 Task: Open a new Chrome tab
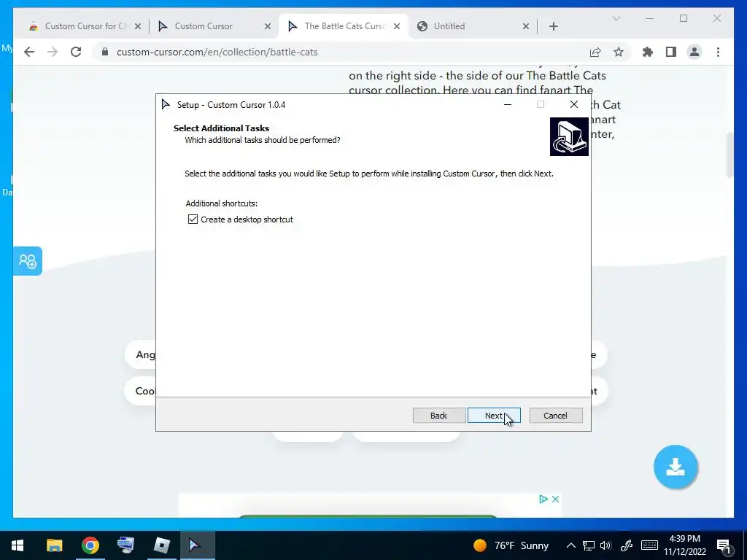pos(554,26)
